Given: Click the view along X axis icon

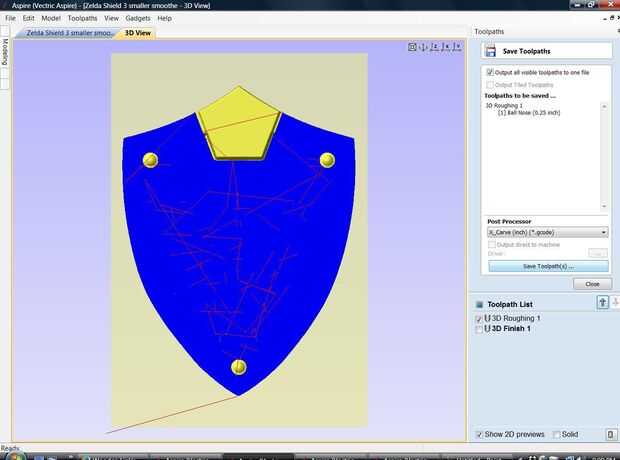Looking at the screenshot, I should (x=446, y=47).
